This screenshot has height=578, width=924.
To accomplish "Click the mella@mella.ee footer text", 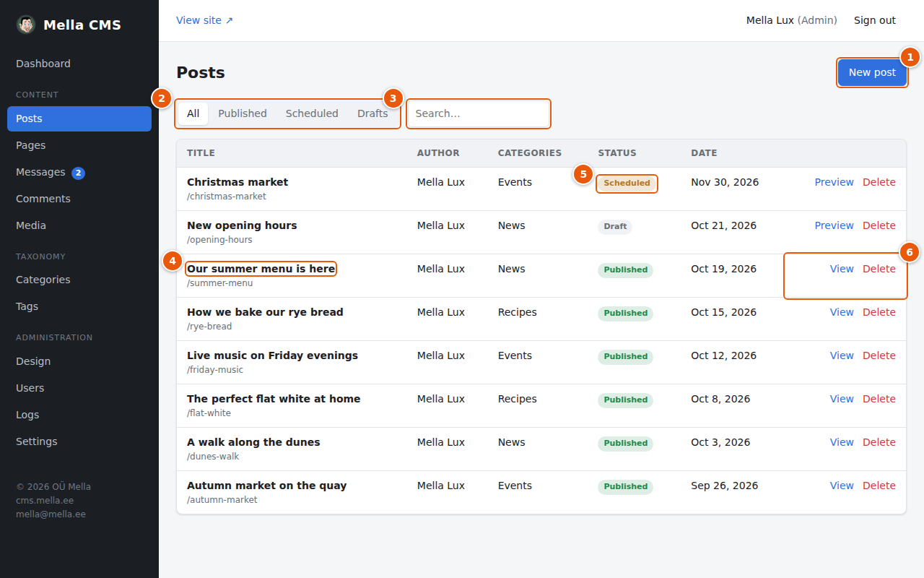I will point(51,514).
